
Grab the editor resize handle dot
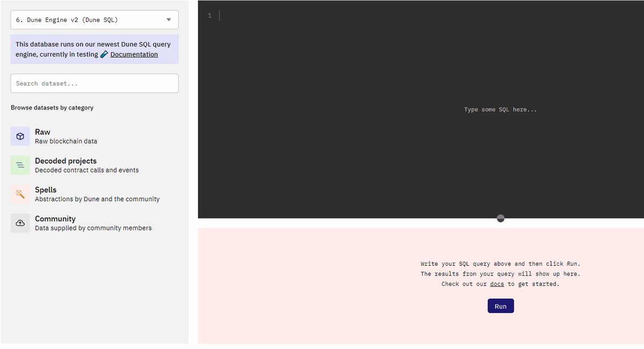[501, 218]
